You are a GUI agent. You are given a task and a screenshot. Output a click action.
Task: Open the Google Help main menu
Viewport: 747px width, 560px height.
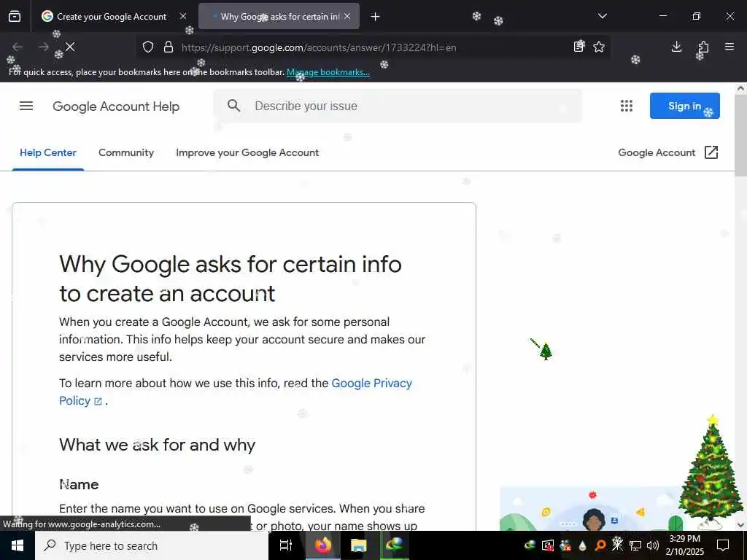(26, 106)
